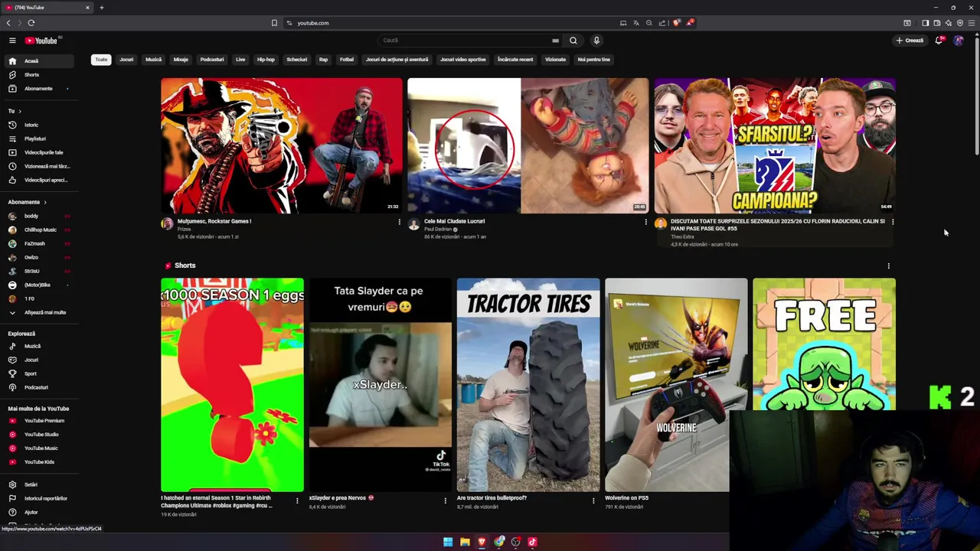Image resolution: width=980 pixels, height=551 pixels.
Task: Open the boddy channel subscription
Action: click(38, 216)
